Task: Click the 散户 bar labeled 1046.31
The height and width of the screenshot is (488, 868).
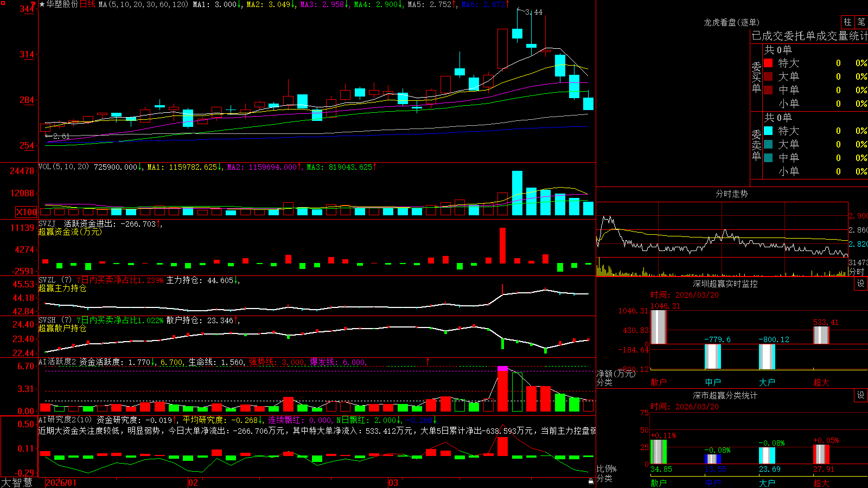Action: coord(659,327)
